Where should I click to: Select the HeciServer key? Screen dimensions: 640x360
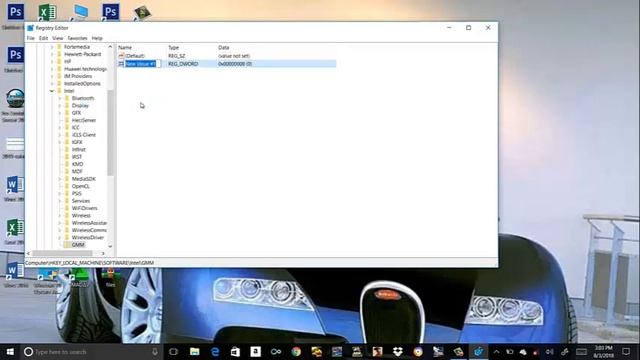click(x=84, y=120)
